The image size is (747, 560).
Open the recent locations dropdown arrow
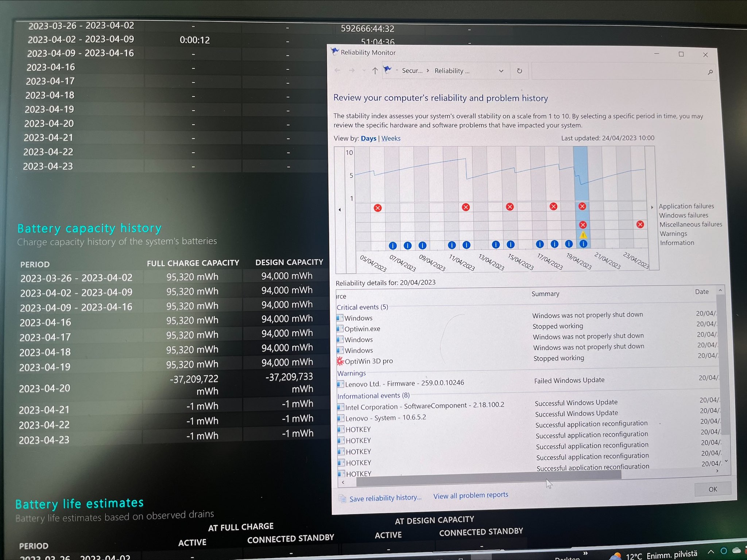point(364,70)
